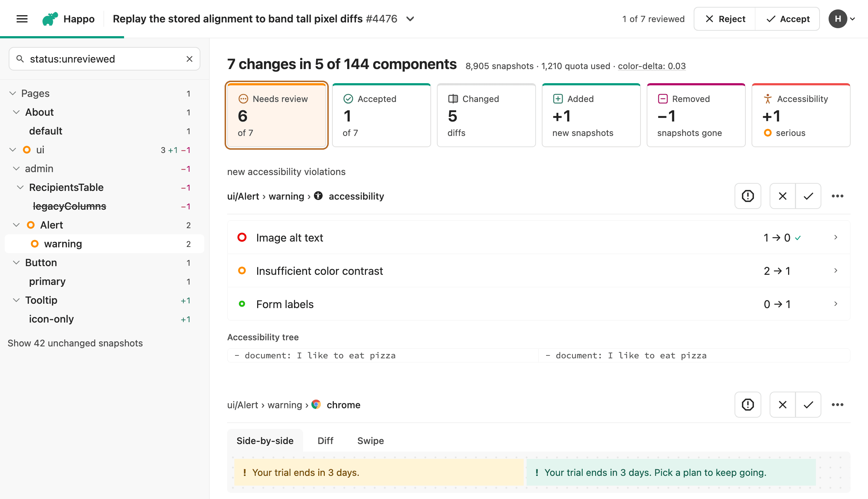The image size is (868, 499).
Task: Click the Chrome browser icon in breadcrumb
Action: pyautogui.click(x=316, y=404)
